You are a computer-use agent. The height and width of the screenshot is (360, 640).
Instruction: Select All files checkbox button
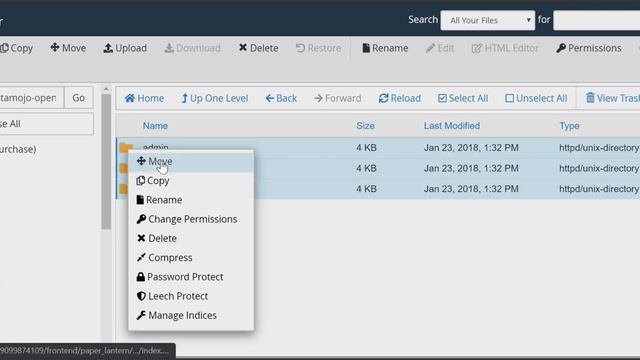click(463, 98)
